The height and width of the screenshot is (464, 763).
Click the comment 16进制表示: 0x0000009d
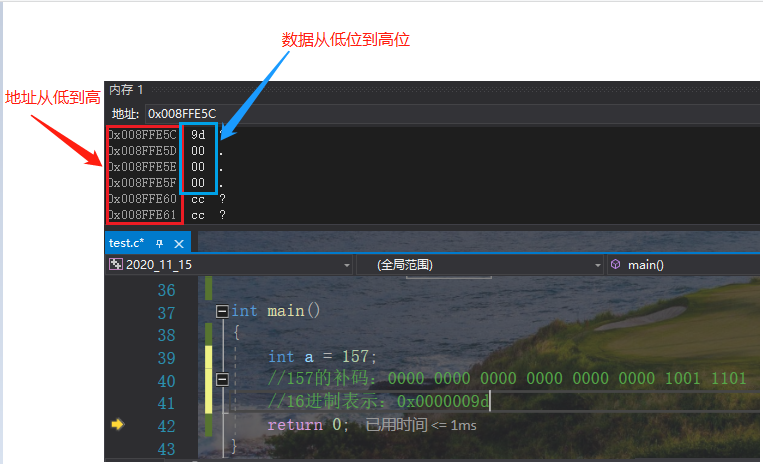(x=378, y=401)
